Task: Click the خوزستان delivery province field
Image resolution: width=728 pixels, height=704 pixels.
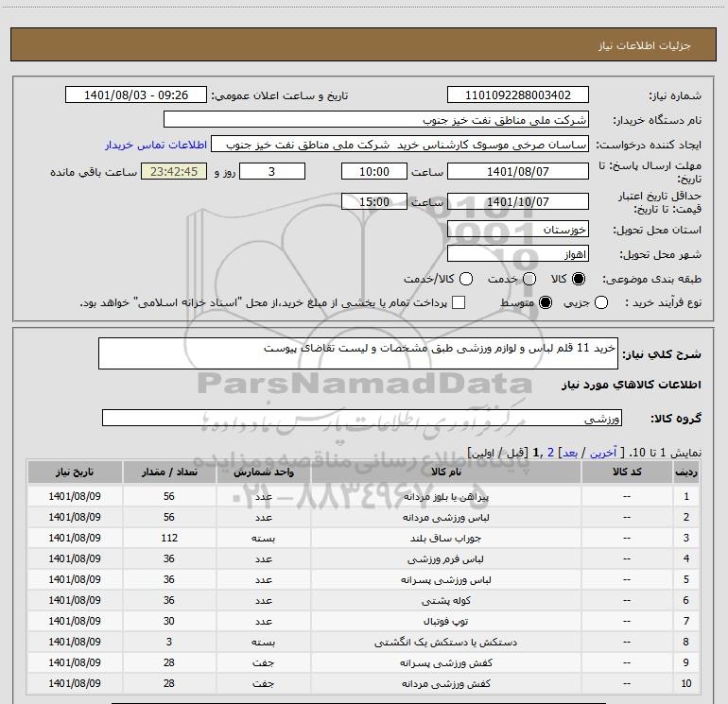Action: pyautogui.click(x=517, y=230)
